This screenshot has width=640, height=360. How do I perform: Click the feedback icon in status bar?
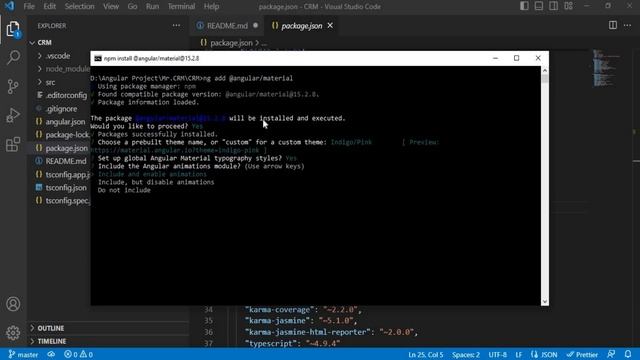click(611, 354)
